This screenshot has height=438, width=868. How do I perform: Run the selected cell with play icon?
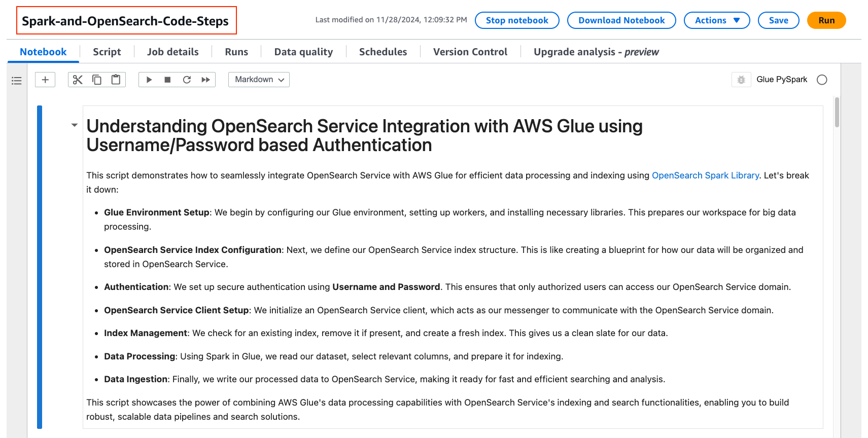pos(149,80)
